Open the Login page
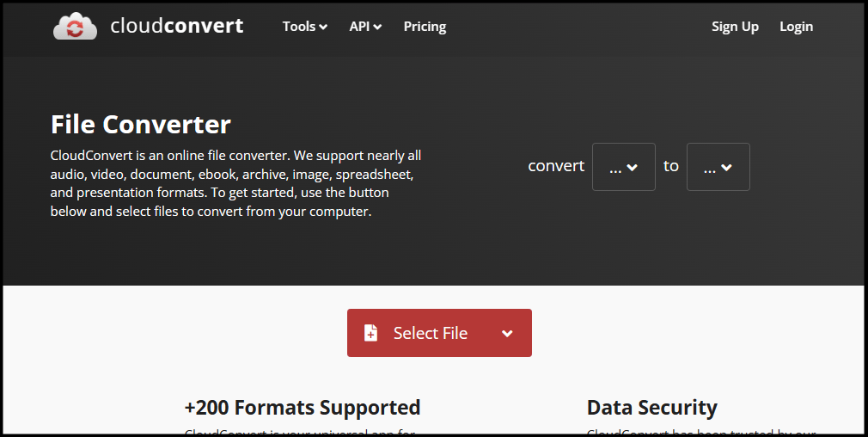The image size is (868, 437). [x=796, y=26]
